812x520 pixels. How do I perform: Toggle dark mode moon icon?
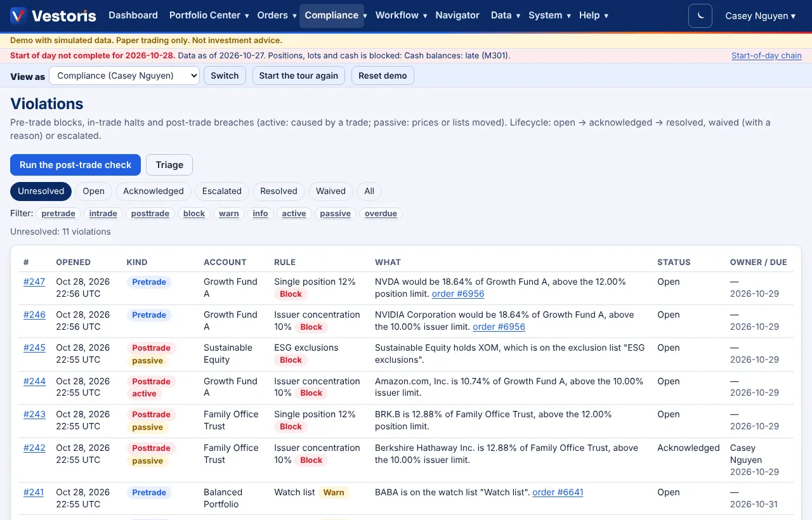(700, 16)
